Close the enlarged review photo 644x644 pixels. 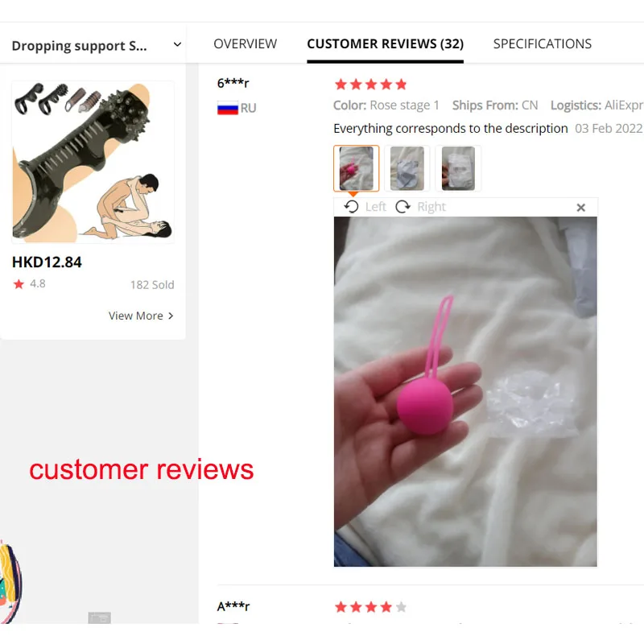pyautogui.click(x=580, y=208)
